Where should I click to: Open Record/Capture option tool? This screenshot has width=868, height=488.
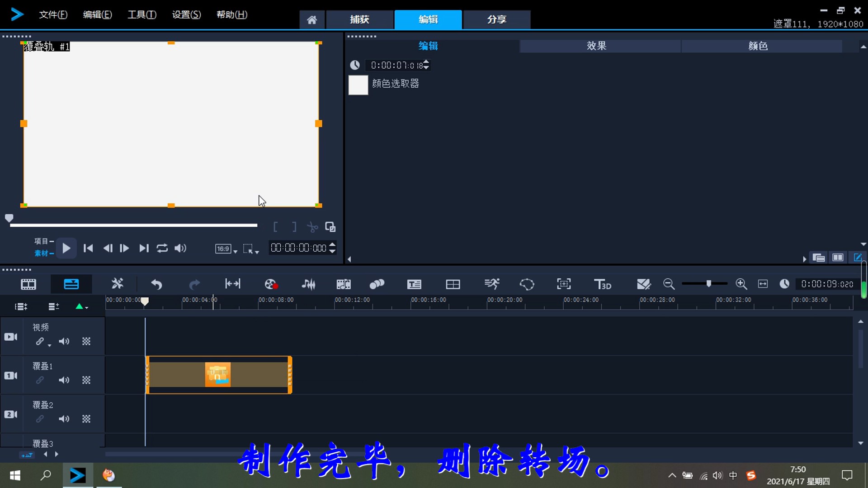click(x=271, y=284)
